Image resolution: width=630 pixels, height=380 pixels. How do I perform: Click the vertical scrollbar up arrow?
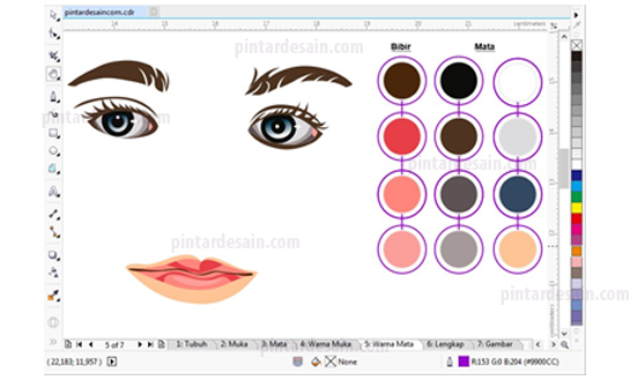pos(564,37)
